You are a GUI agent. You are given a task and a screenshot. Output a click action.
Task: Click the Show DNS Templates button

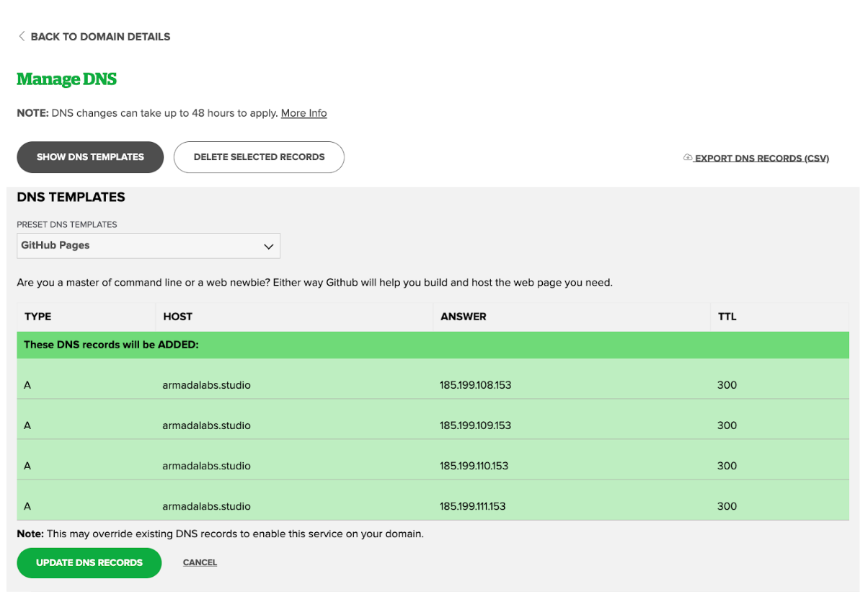coord(89,157)
